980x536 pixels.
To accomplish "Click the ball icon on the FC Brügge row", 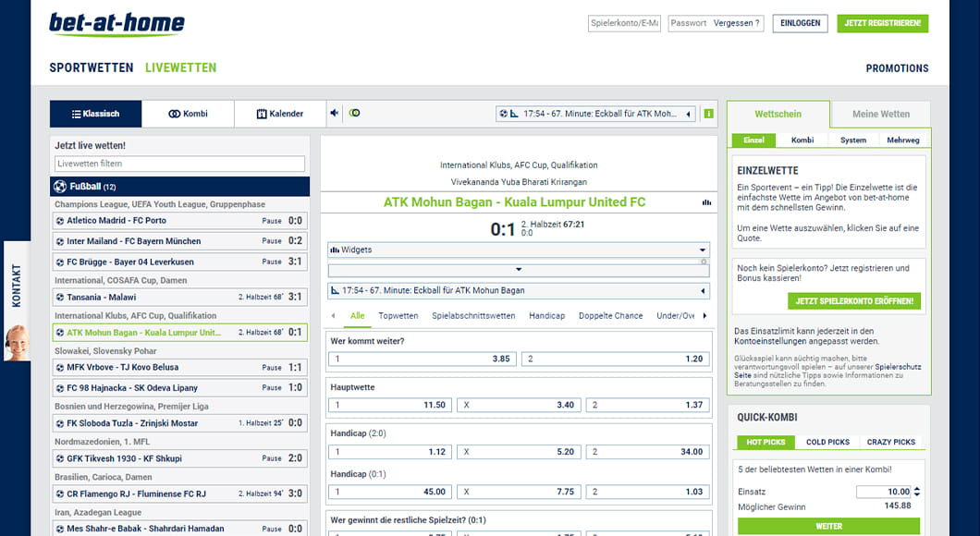I will coord(60,262).
